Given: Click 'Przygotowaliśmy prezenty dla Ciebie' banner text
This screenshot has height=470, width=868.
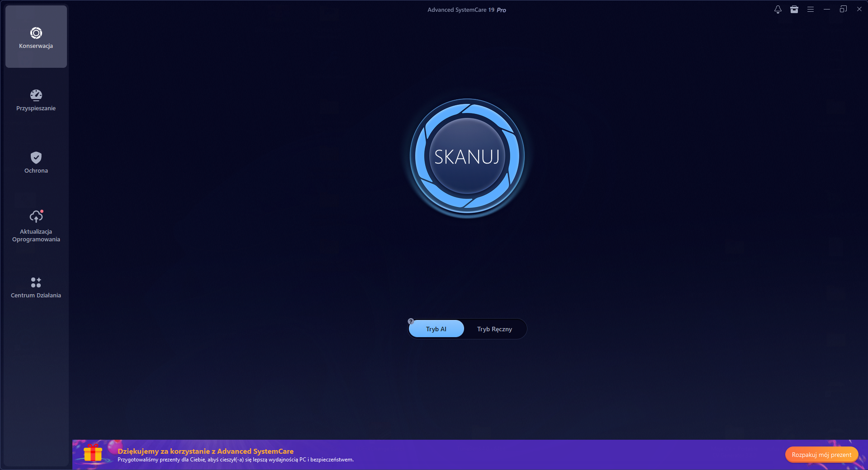Looking at the screenshot, I should point(236,460).
